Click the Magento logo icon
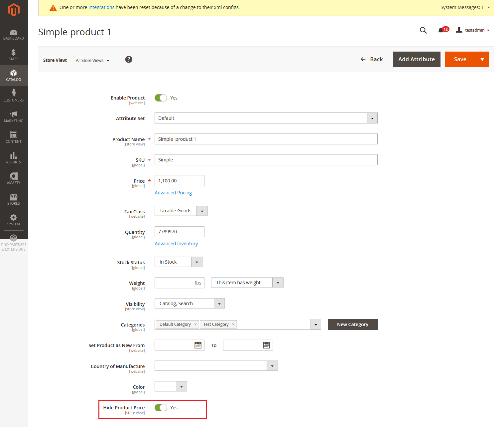Image resolution: width=504 pixels, height=427 pixels. click(14, 10)
